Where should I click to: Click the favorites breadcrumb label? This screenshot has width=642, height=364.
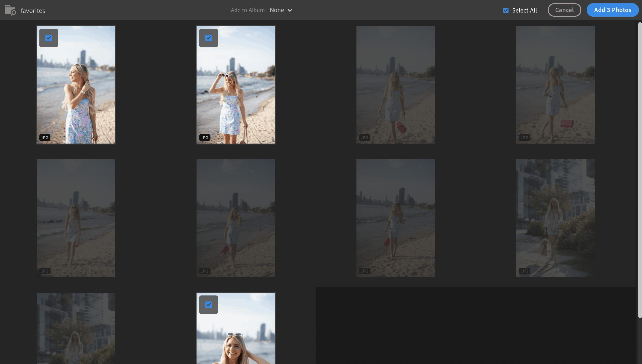(32, 10)
